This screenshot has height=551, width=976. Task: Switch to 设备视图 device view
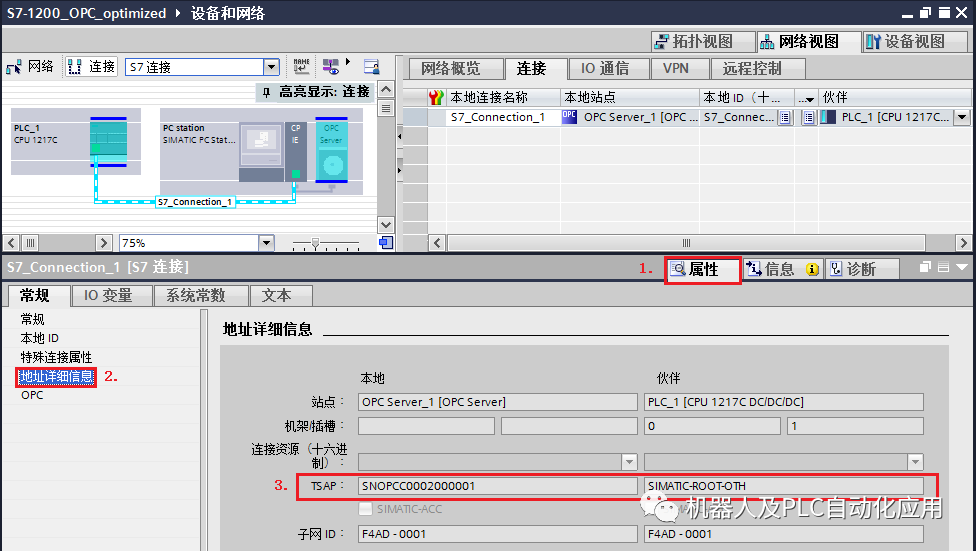[x=915, y=42]
